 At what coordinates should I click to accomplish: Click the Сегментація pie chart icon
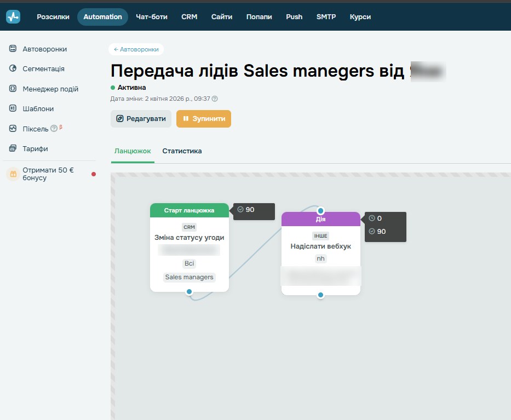(x=13, y=68)
